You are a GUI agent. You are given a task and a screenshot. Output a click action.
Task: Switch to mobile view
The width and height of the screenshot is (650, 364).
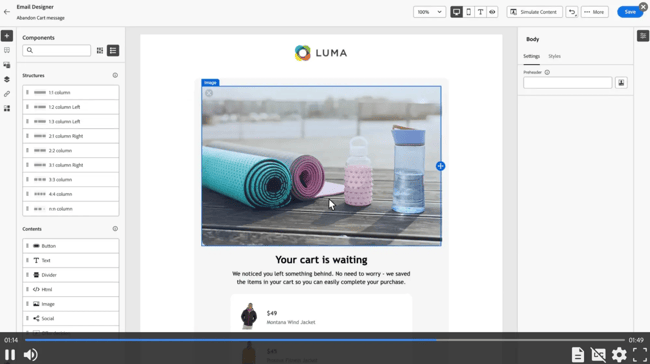coord(468,12)
